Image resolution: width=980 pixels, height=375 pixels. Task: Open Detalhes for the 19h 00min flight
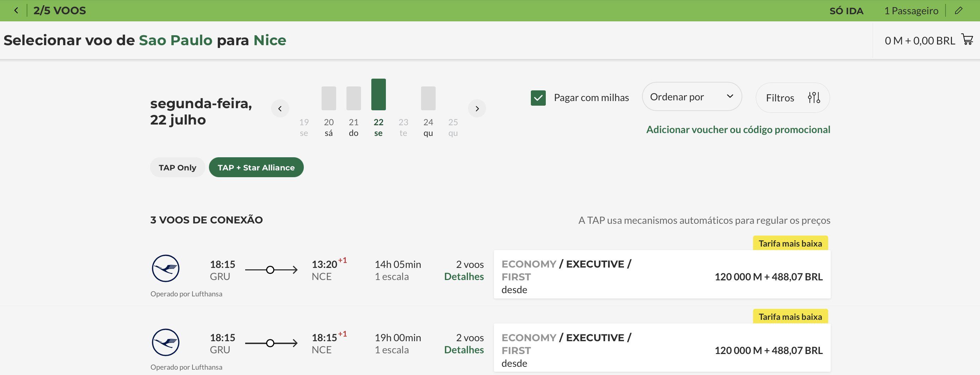pos(464,350)
